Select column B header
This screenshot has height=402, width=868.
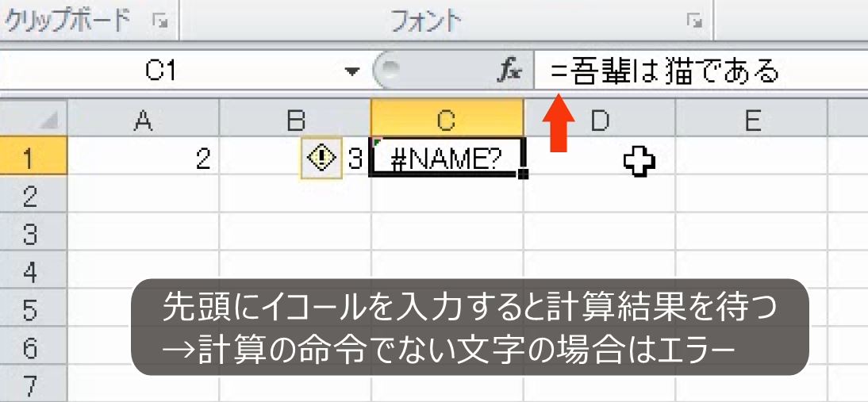coord(296,118)
